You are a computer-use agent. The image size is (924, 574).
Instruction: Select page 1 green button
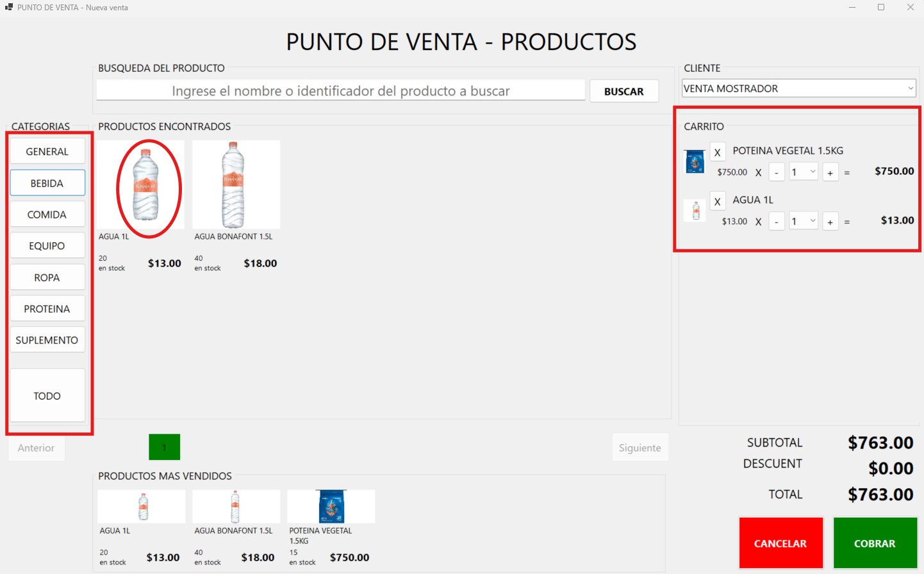coord(165,447)
